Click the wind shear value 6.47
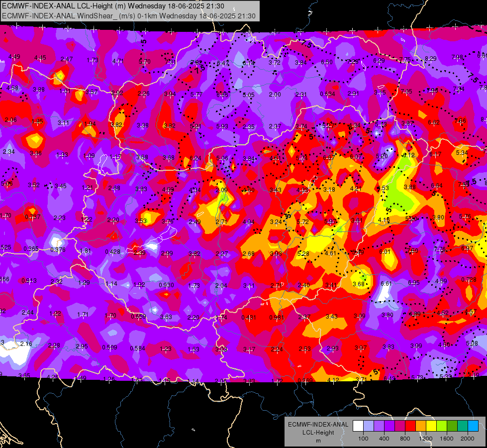The width and height of the screenshot is (487, 448). (x=223, y=63)
